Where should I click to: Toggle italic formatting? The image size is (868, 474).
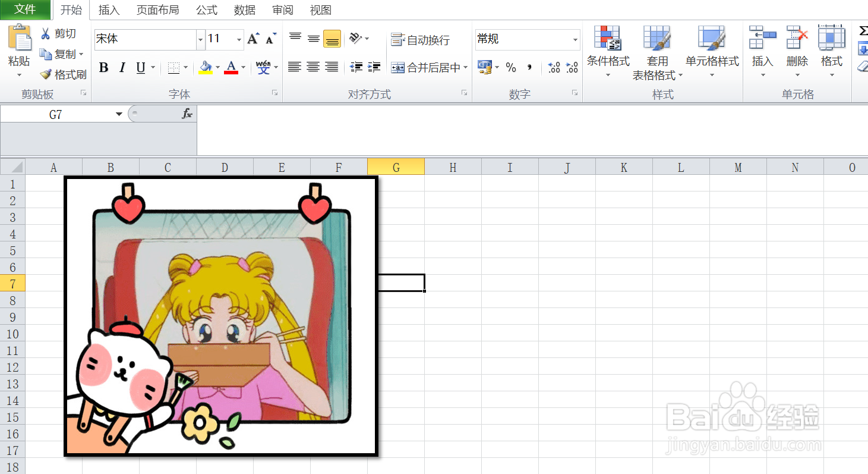[122, 68]
